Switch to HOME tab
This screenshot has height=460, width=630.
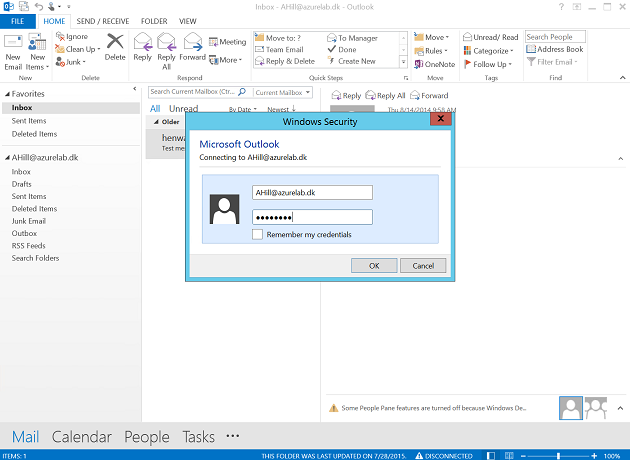[x=54, y=21]
